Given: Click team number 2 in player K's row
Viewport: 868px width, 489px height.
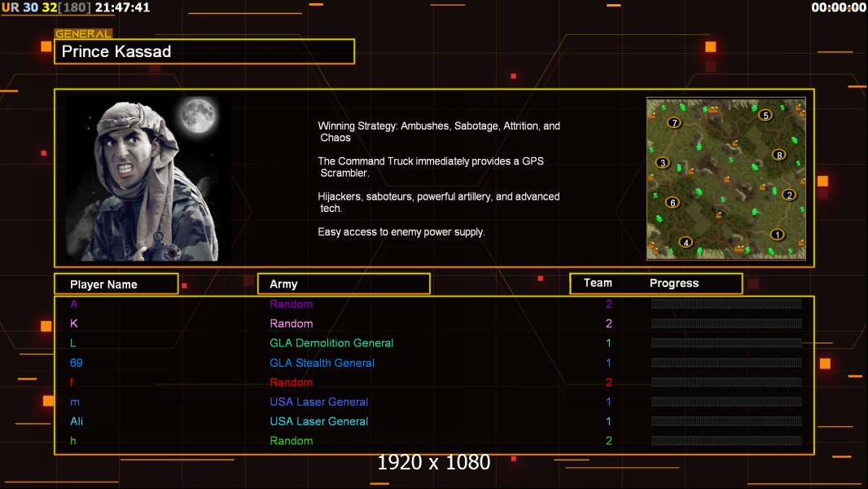Looking at the screenshot, I should [609, 323].
